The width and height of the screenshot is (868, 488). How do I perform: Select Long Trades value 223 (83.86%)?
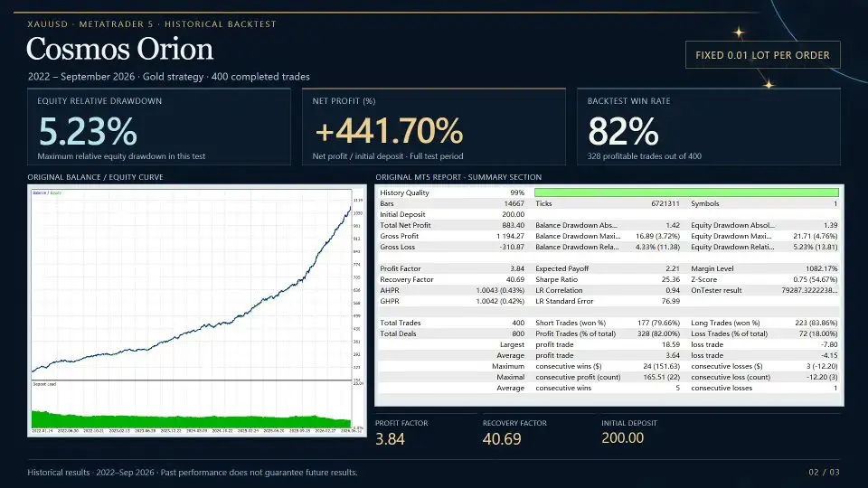tap(816, 323)
